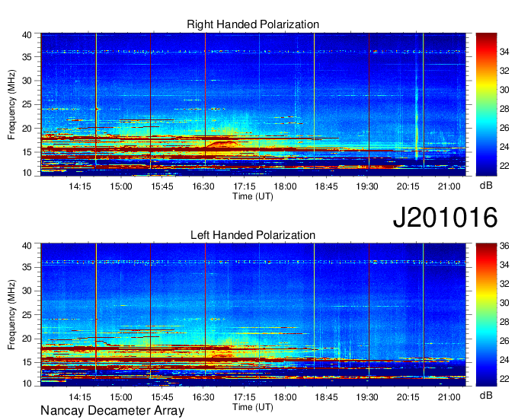The width and height of the screenshot is (518, 420).
Task: Select the J201016 observation label
Action: coord(445,217)
